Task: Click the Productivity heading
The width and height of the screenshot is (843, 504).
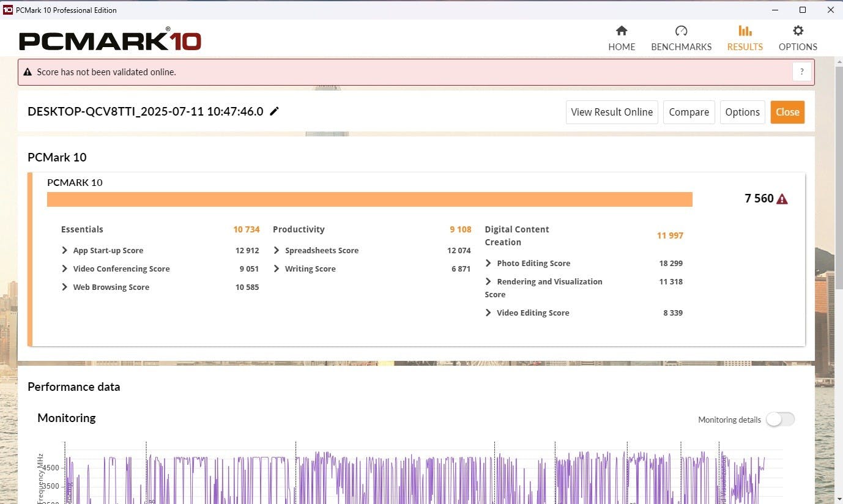Action: coord(299,229)
